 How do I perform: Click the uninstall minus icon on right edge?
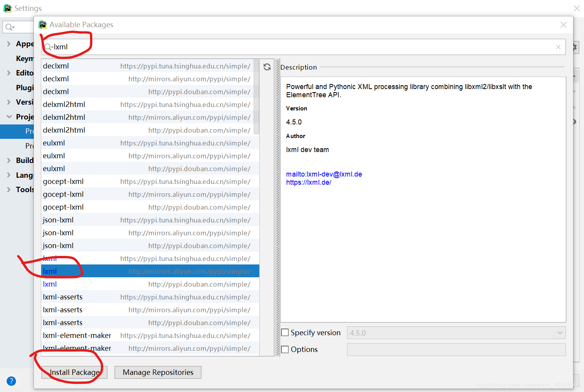pos(575,91)
